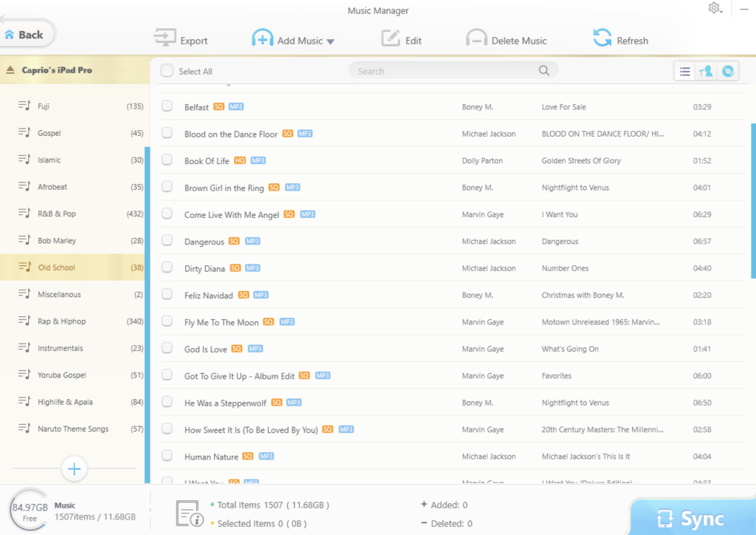Open the Bob Marley playlist

click(72, 240)
